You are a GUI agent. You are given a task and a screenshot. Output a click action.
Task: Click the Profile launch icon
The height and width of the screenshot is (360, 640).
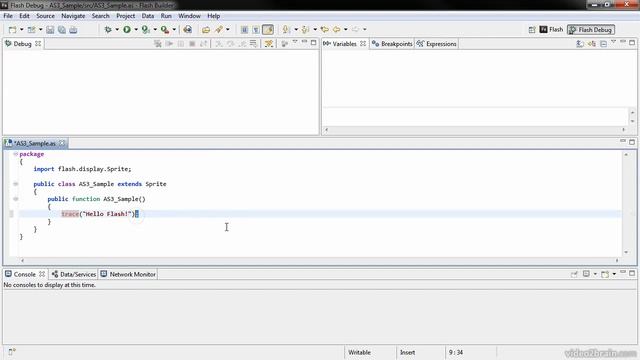click(146, 29)
